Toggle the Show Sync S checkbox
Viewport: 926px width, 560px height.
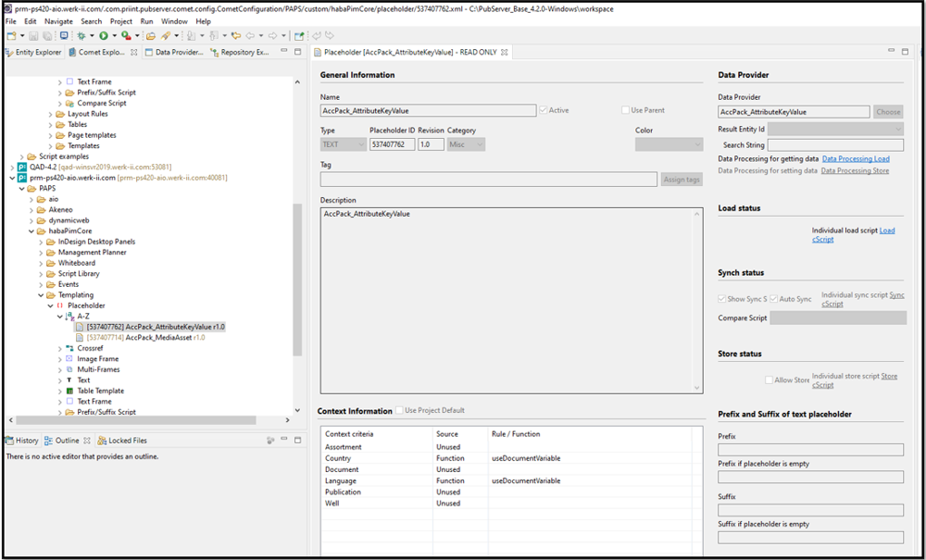click(x=721, y=299)
